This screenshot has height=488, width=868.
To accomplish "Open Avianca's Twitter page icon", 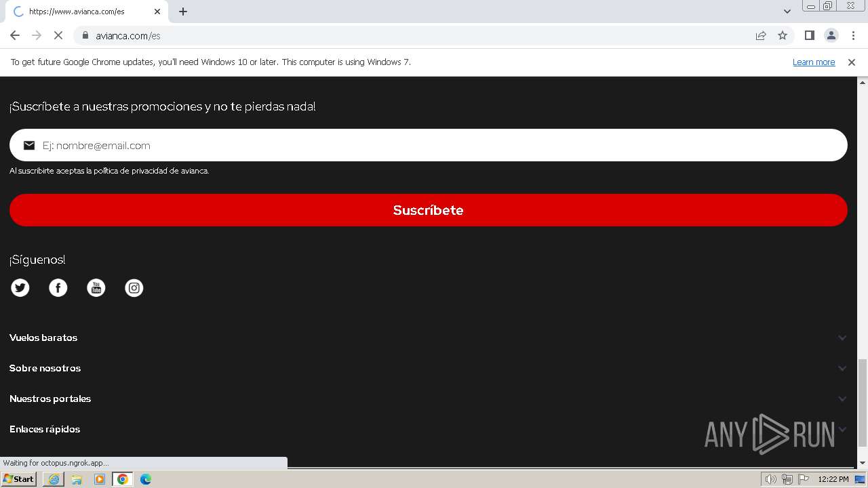I will [x=20, y=288].
